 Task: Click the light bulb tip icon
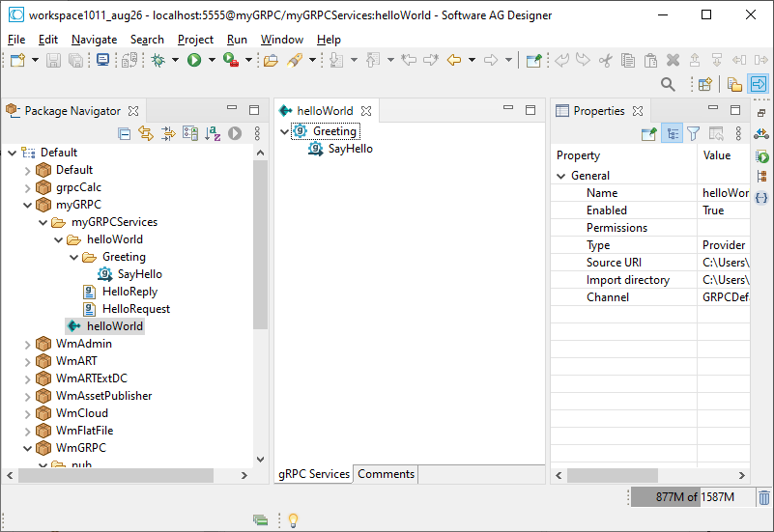point(291,519)
